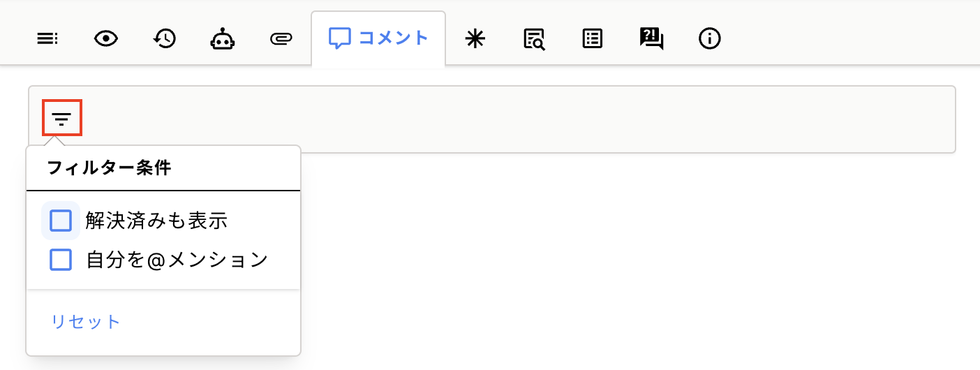Image resolution: width=980 pixels, height=370 pixels.
Task: Open the history clock tab
Action: click(165, 39)
